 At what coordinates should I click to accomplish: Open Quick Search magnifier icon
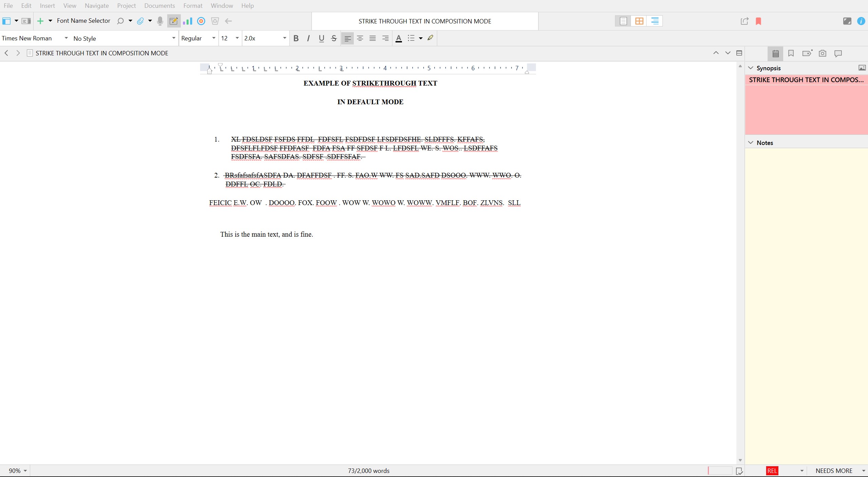[121, 21]
